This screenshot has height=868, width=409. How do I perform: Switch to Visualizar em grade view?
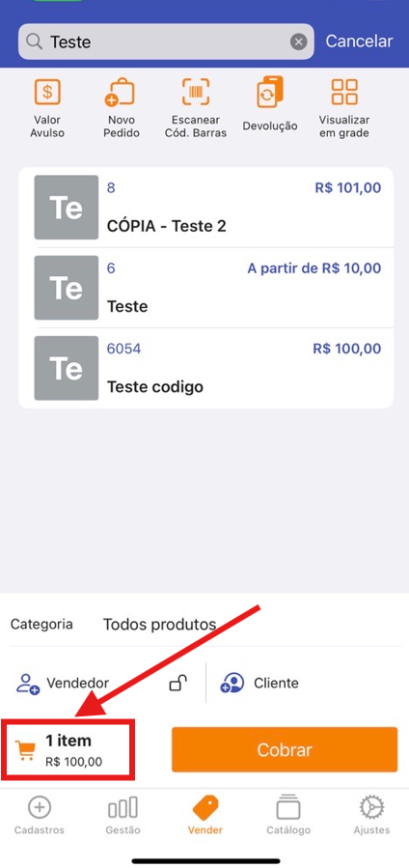click(x=344, y=92)
